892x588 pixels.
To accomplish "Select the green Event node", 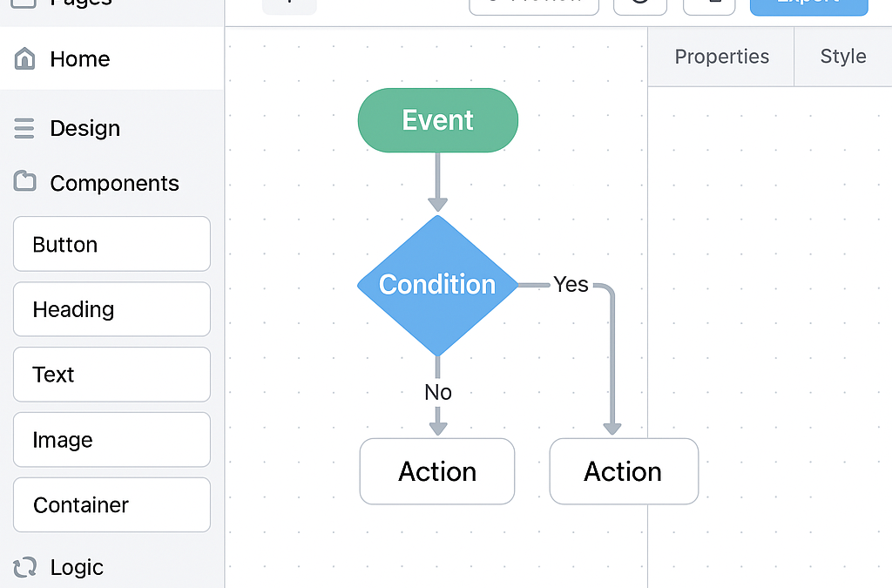I will (437, 120).
